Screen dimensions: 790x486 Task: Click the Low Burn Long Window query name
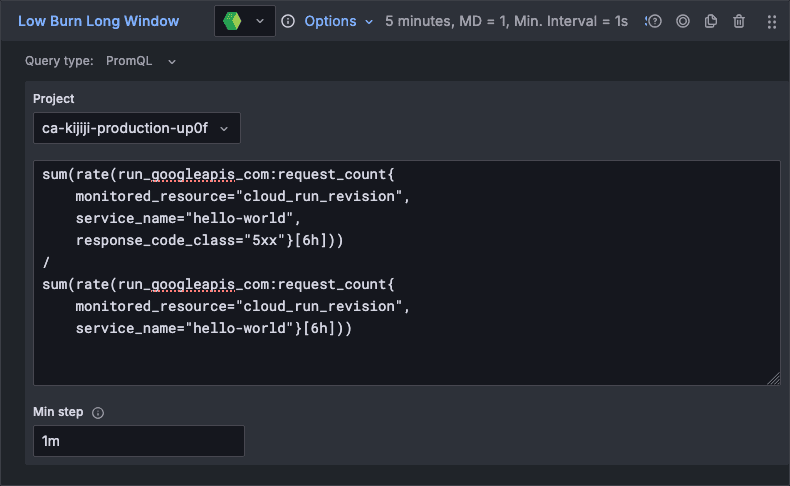98,21
